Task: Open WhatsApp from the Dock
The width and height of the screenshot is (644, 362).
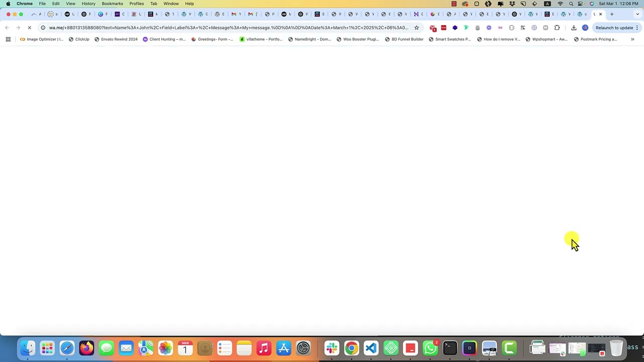Action: (x=430, y=348)
